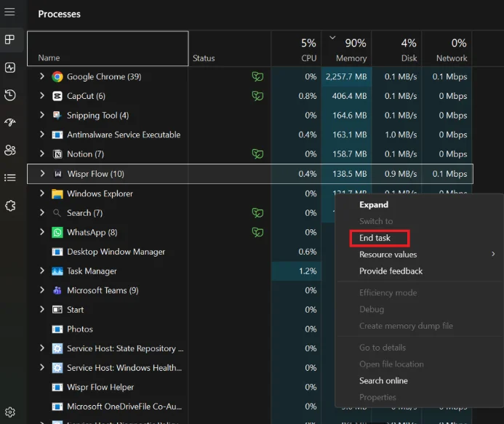This screenshot has width=504, height=424.
Task: Click WhatsApp efficiency mode leaf icon
Action: coord(257,232)
